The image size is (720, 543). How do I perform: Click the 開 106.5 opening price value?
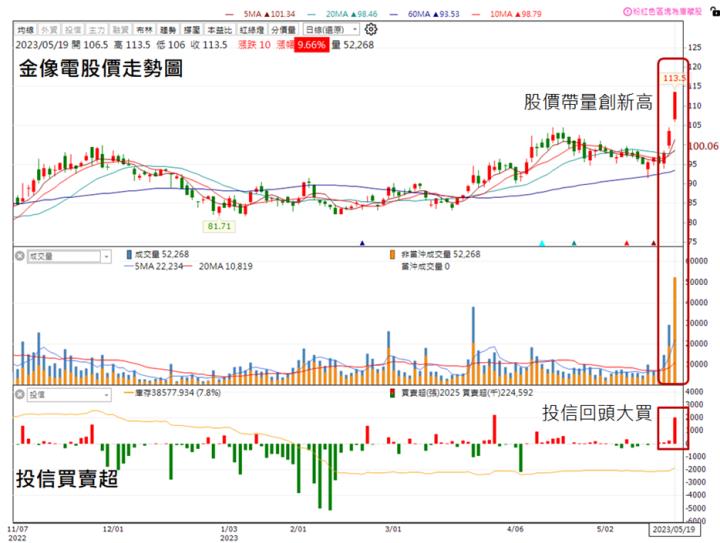point(90,45)
